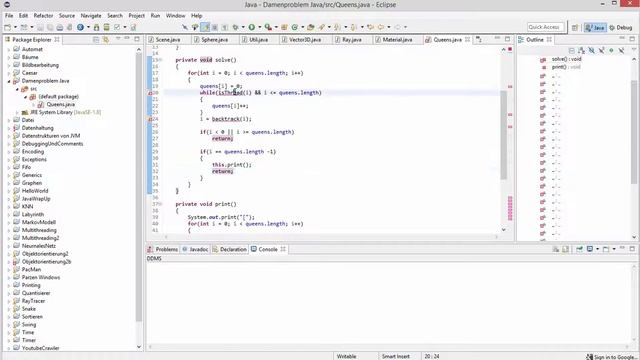Click the editor vertical scrollbar thumb
640x360 pixels.
pyautogui.click(x=503, y=135)
